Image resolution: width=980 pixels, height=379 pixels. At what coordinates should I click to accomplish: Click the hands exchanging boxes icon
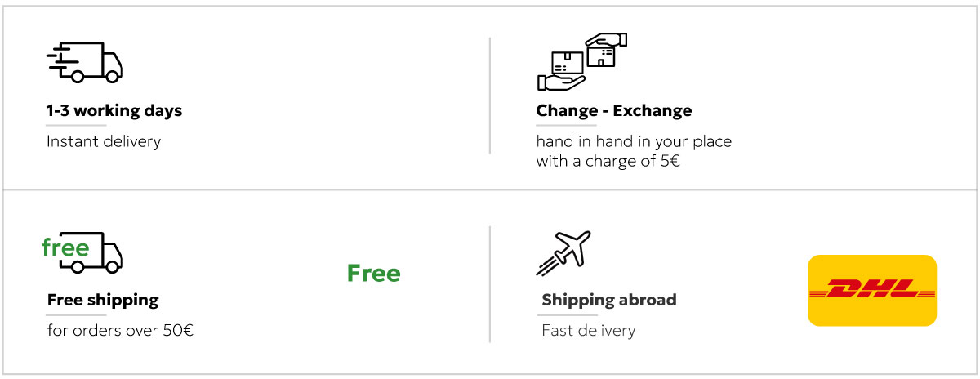coord(581,61)
